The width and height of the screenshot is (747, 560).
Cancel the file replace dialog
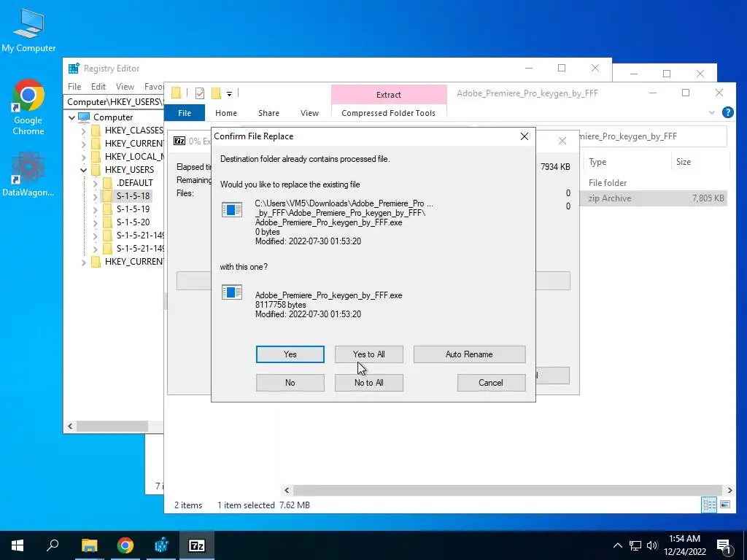click(x=491, y=383)
